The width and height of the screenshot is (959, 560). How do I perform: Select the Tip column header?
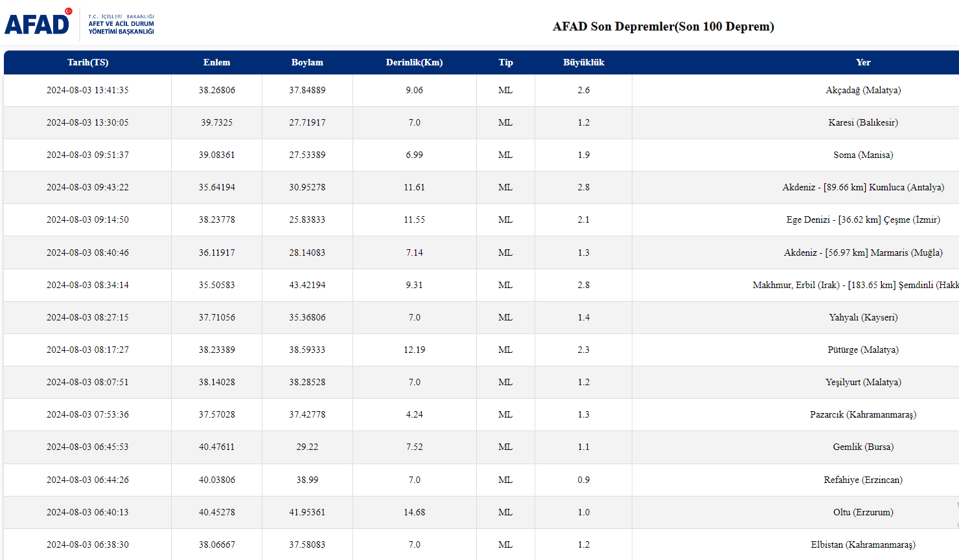click(505, 62)
